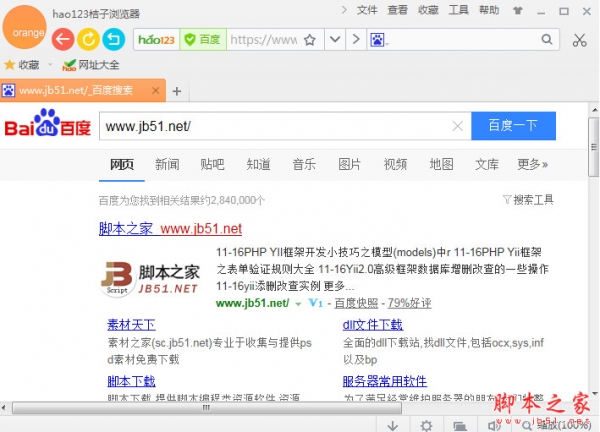Viewport: 600px width, 432px height.
Task: Open settings gear in status bar
Action: (x=426, y=425)
